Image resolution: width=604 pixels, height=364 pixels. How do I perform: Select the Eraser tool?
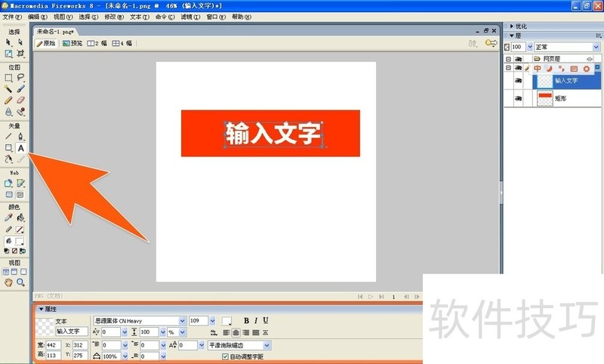pos(20,100)
